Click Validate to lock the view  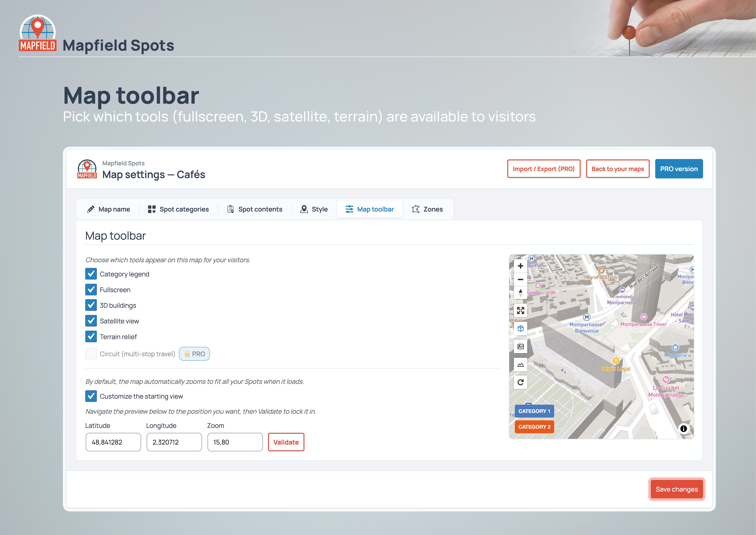tap(286, 442)
